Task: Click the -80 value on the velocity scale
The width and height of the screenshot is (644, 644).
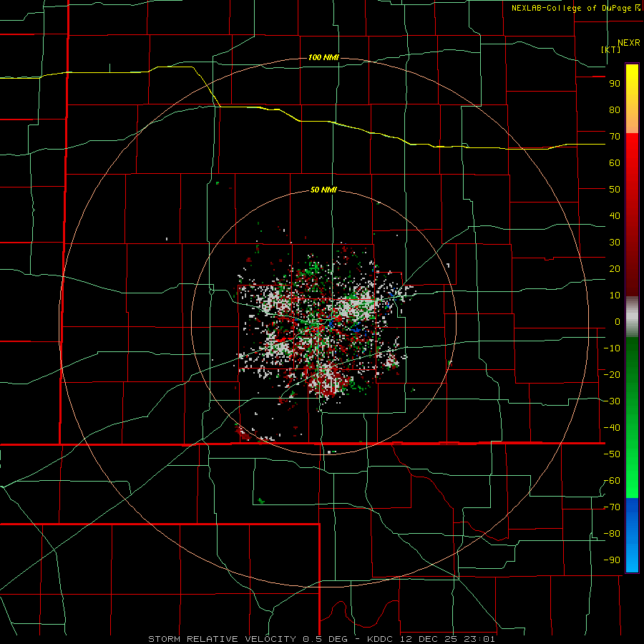Action: (x=612, y=534)
